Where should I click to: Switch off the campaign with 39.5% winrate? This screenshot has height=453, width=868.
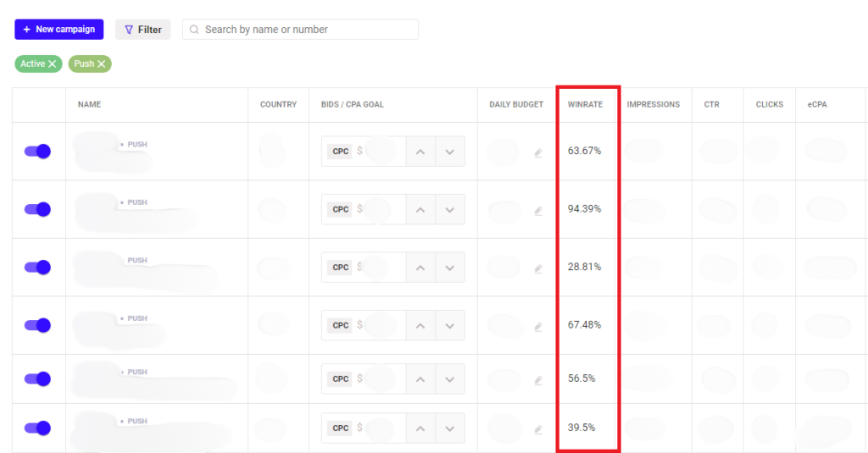(x=37, y=428)
